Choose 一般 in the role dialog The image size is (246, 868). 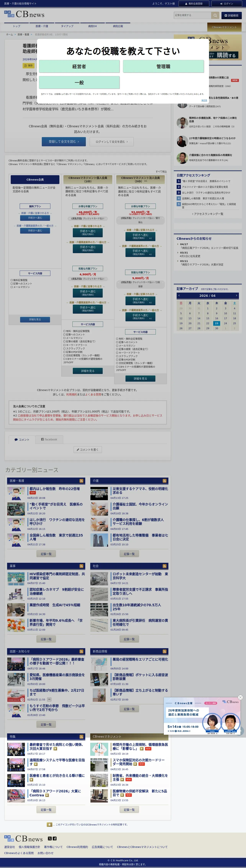tap(79, 83)
